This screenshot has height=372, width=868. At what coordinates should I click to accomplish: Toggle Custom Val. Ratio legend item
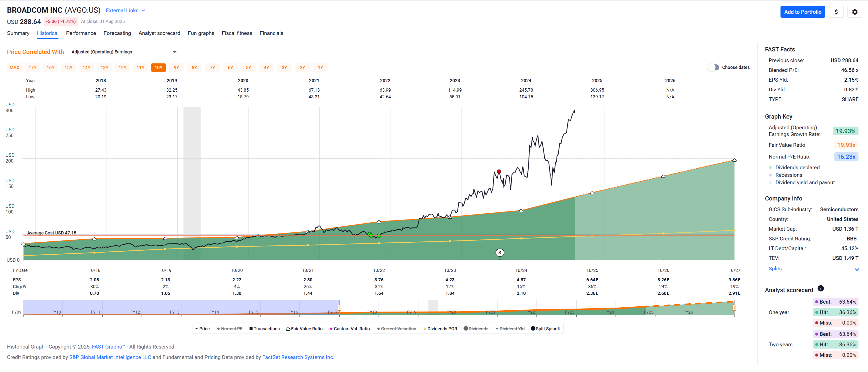[350, 329]
